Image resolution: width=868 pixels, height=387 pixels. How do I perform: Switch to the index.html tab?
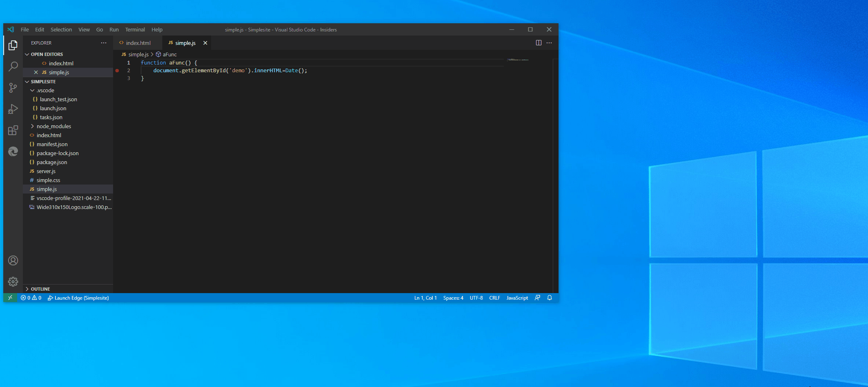(x=138, y=43)
